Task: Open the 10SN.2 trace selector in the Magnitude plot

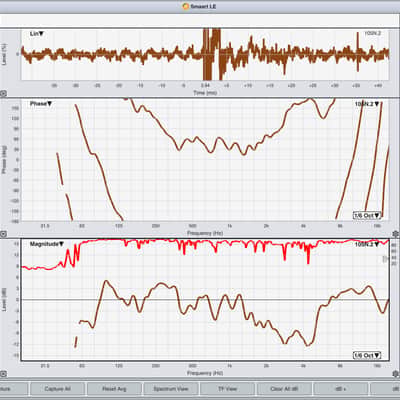Action: coord(367,244)
